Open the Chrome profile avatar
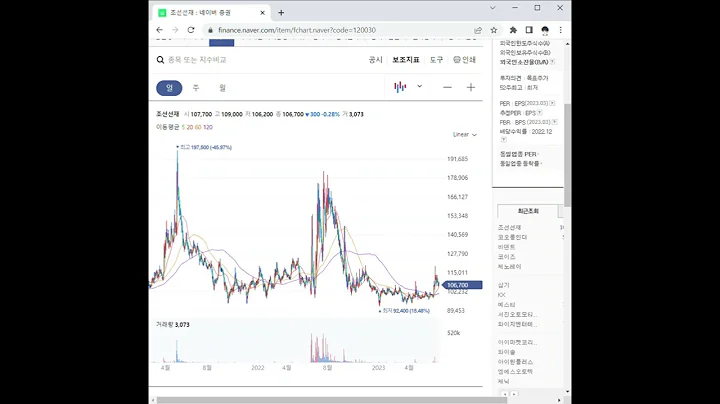Screen dimensions: 720x404 click(545, 30)
